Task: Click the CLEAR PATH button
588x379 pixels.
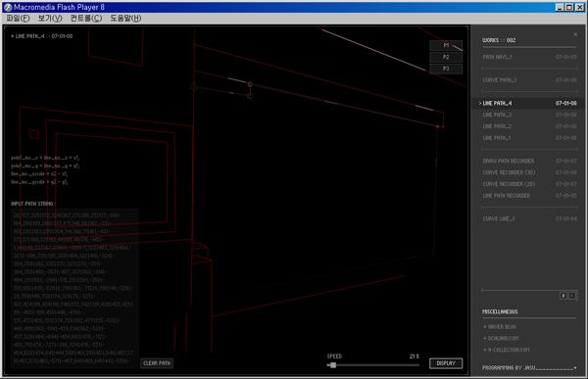Action: point(157,363)
